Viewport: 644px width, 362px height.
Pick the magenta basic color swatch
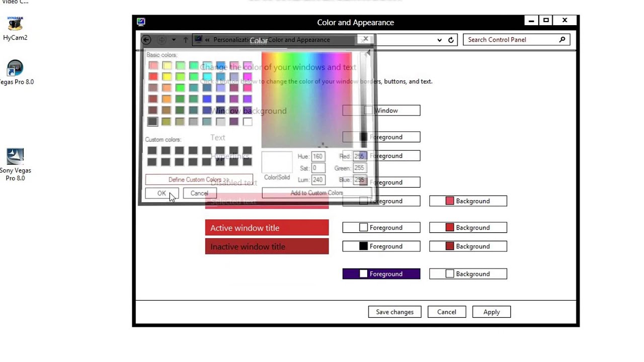247,76
